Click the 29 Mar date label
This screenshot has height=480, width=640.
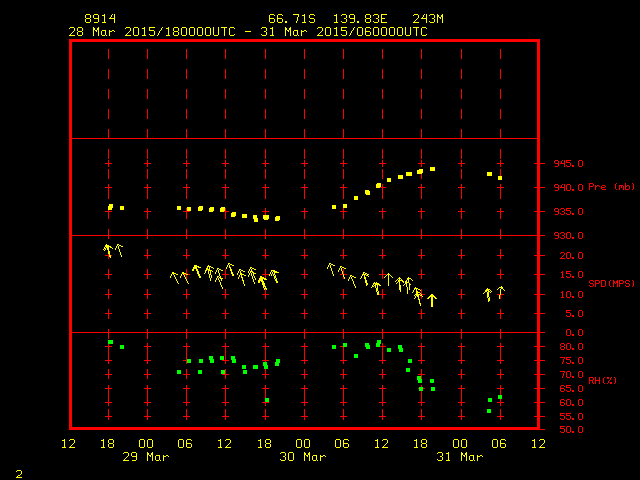[x=146, y=457]
